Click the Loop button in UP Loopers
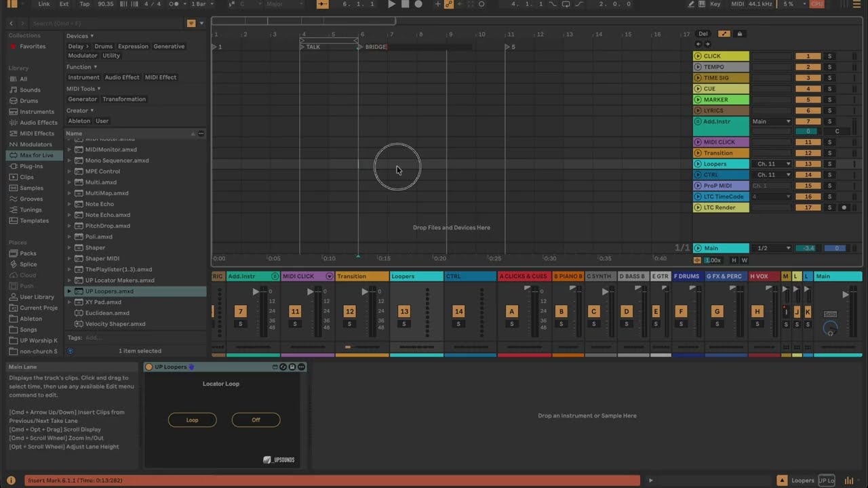 coord(193,420)
